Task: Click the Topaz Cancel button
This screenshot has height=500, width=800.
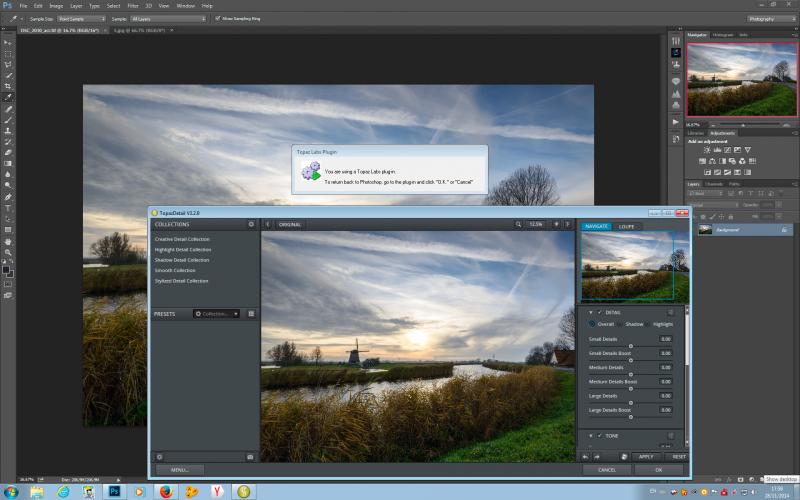Action: (x=607, y=470)
